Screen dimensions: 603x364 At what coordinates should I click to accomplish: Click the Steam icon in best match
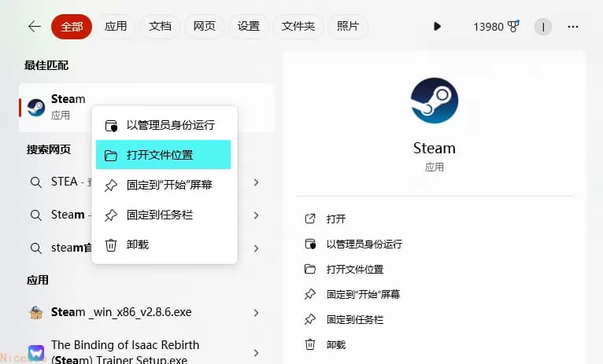[36, 108]
